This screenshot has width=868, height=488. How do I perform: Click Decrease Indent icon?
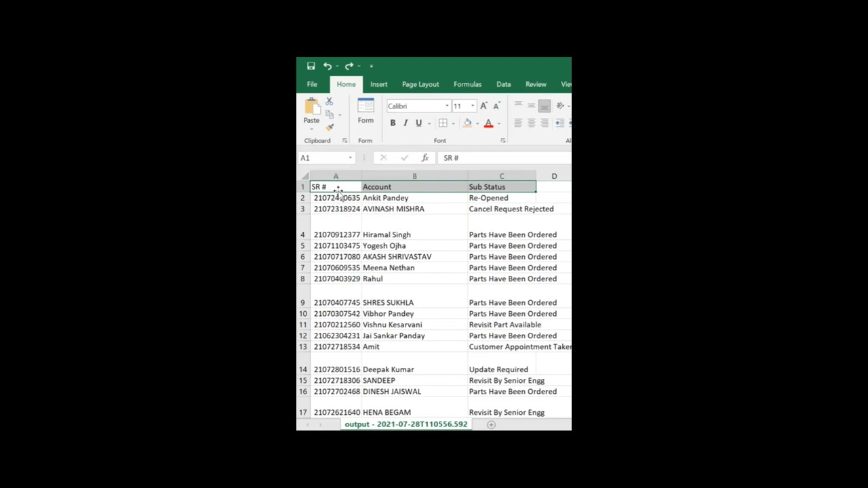[560, 123]
